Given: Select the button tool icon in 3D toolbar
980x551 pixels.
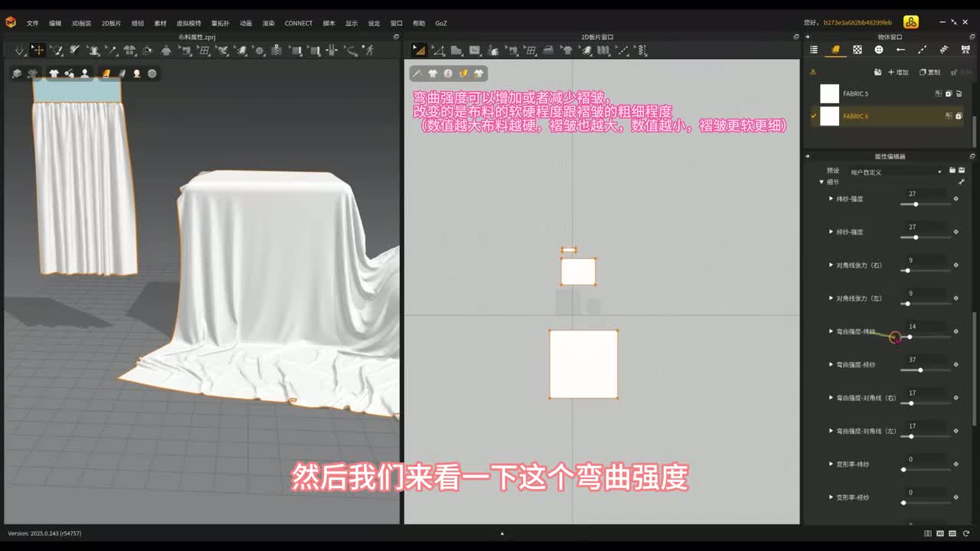Looking at the screenshot, I should [260, 51].
